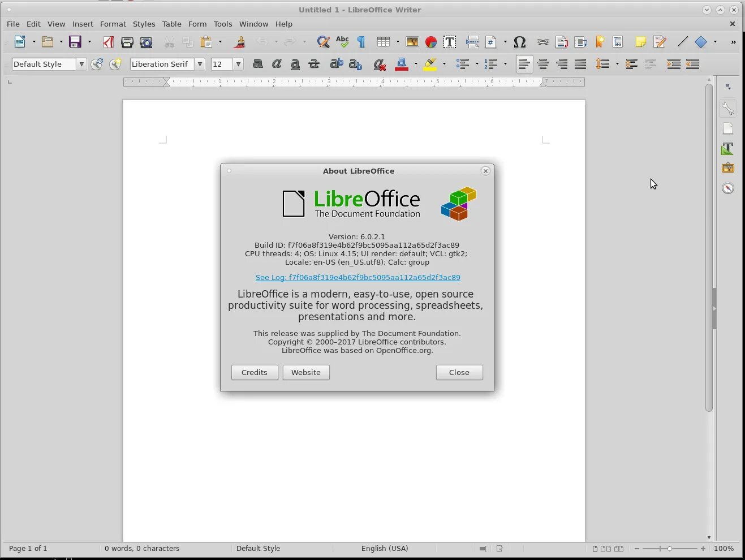Insert a basic diamond shape

(x=701, y=42)
